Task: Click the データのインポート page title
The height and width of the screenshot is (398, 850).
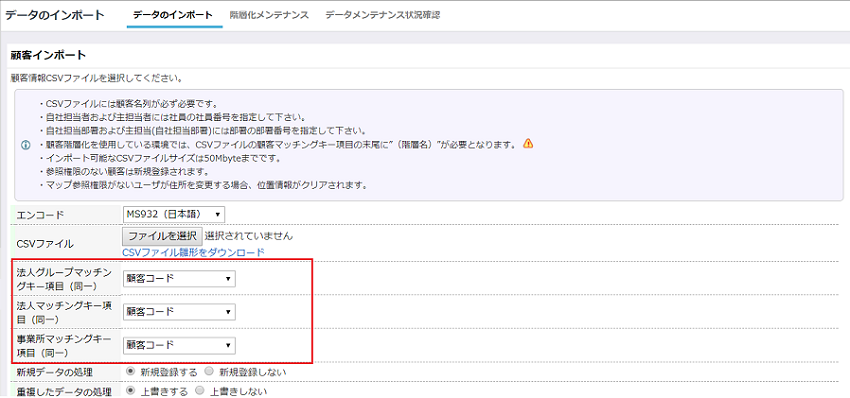Action: click(54, 15)
